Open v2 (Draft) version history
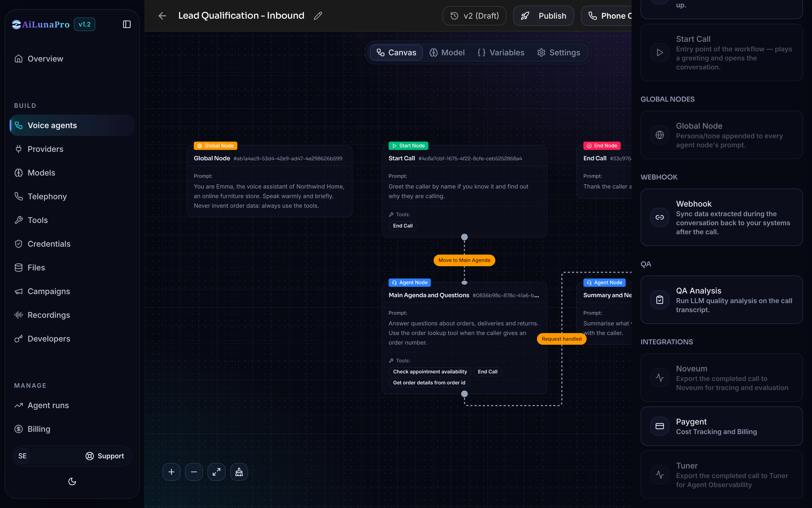 (x=474, y=16)
